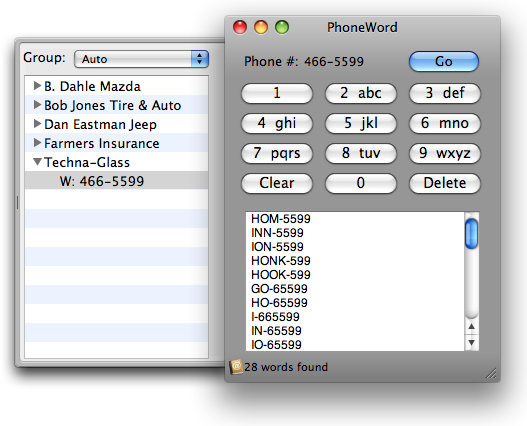Close the PhoneWord window with red button

(240, 27)
